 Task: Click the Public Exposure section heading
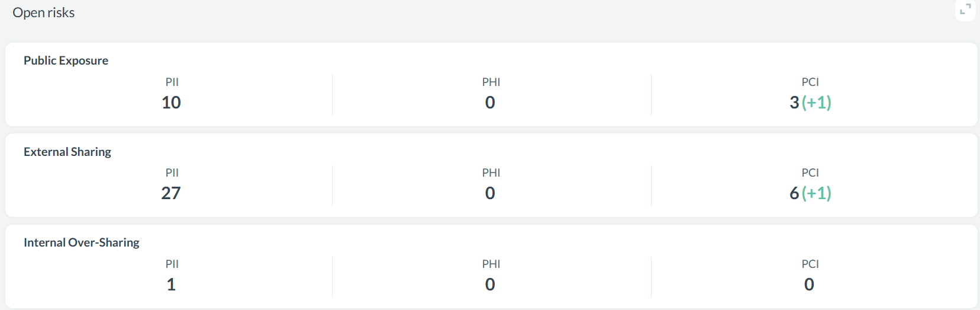click(x=66, y=60)
